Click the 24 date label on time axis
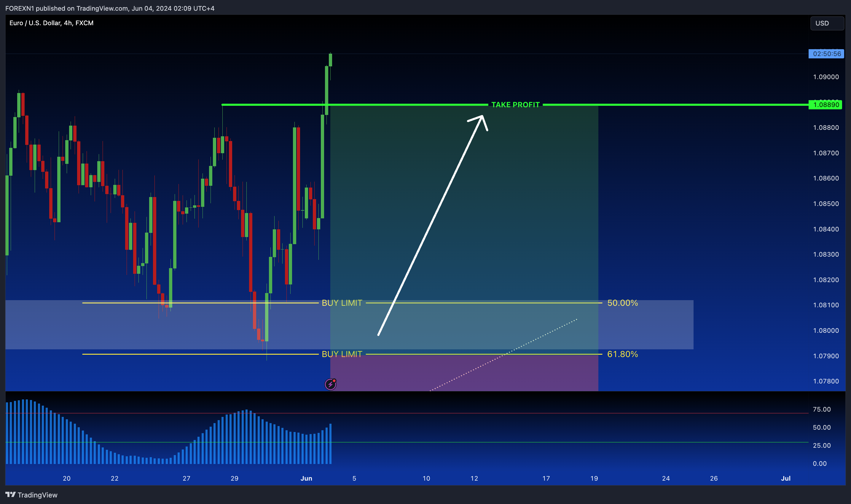 point(666,478)
